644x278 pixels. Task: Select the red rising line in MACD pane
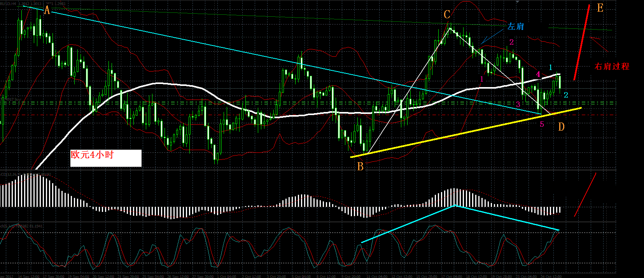[585, 195]
